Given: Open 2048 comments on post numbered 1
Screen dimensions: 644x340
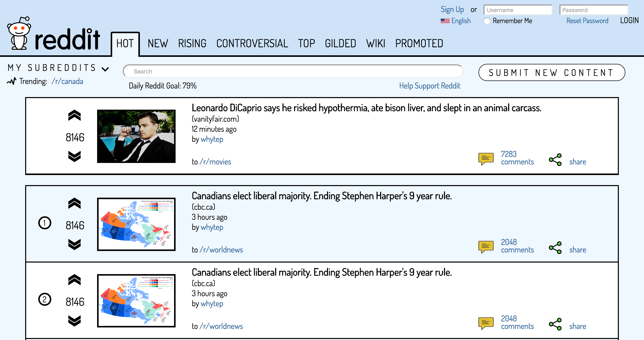Looking at the screenshot, I should pyautogui.click(x=517, y=246).
